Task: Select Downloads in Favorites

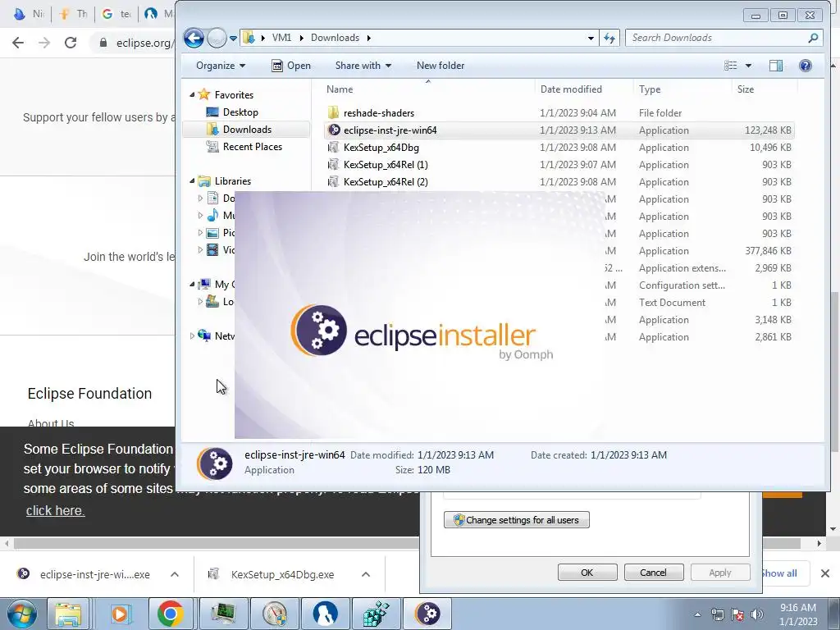Action: tap(247, 129)
